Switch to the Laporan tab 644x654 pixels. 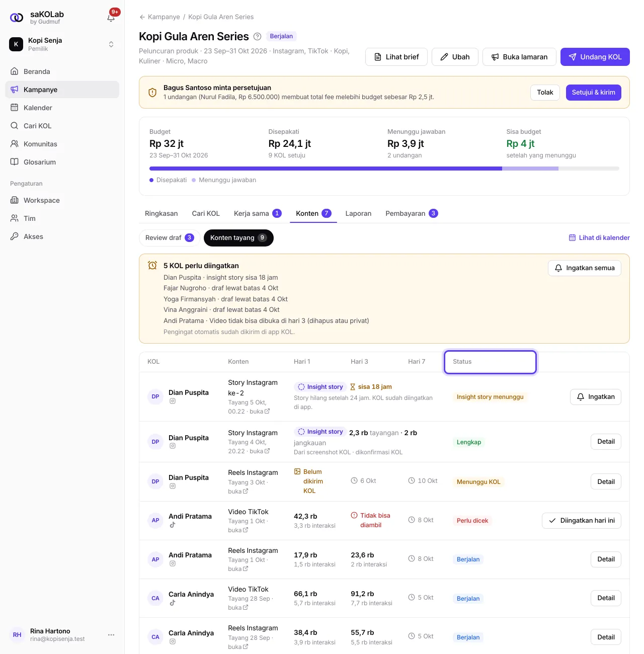(358, 213)
